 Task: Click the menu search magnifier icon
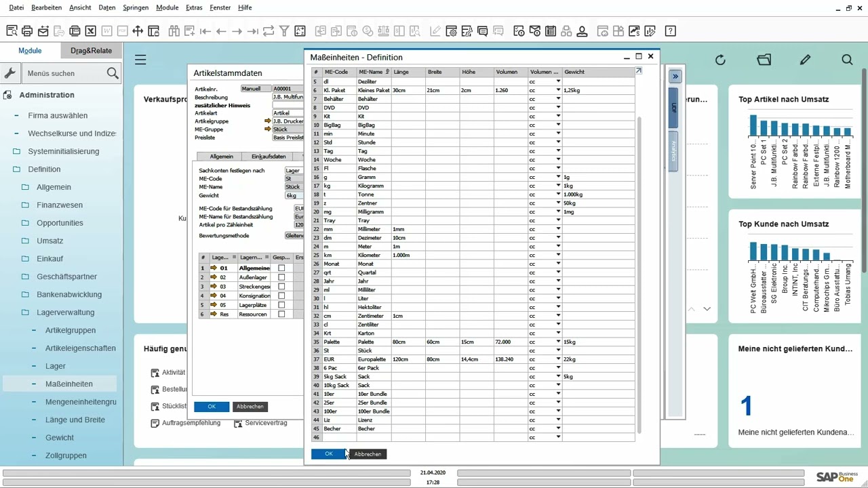[113, 73]
